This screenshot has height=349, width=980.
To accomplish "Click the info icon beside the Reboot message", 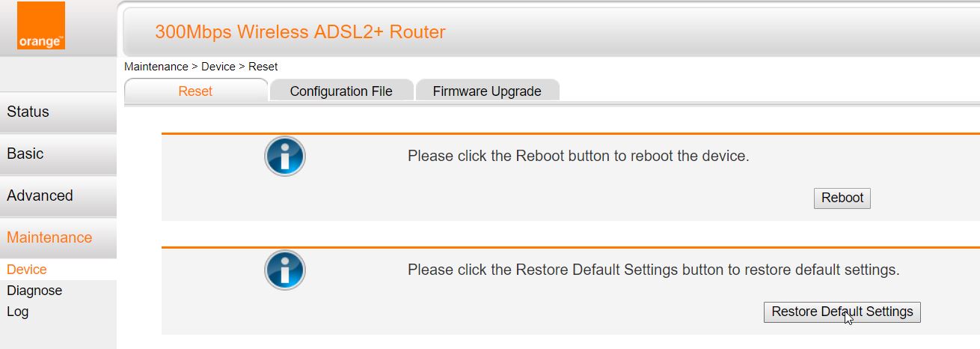I will (285, 157).
